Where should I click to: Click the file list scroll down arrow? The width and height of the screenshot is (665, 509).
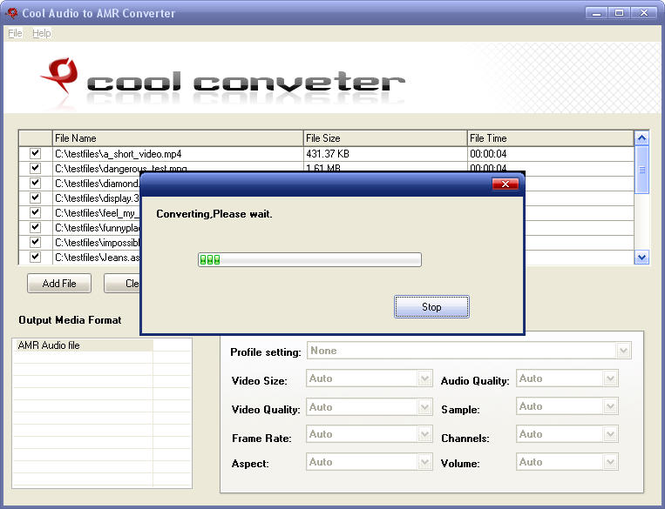pos(641,257)
